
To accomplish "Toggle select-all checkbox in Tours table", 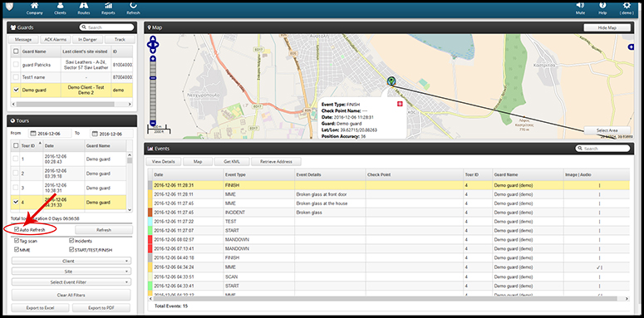I will tap(16, 145).
